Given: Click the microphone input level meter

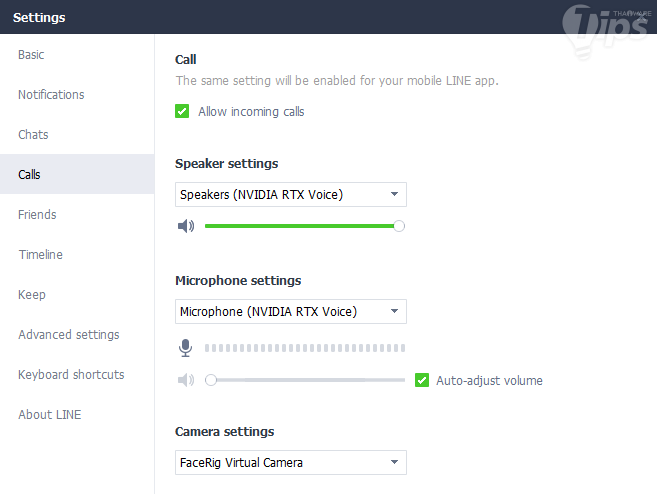Looking at the screenshot, I should (x=305, y=348).
